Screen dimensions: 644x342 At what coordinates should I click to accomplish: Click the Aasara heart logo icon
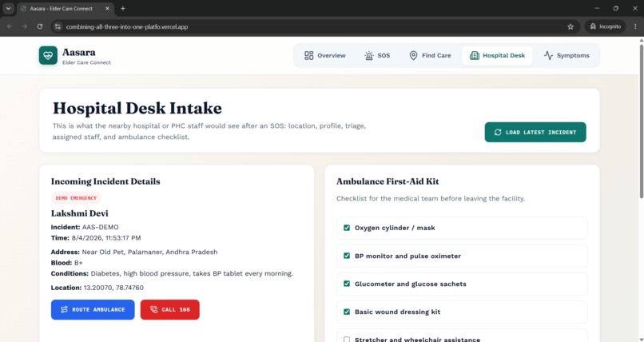coord(48,55)
